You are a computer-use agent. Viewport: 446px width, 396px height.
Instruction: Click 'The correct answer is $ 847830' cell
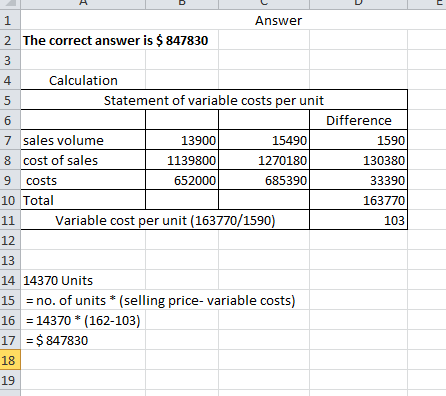click(115, 41)
